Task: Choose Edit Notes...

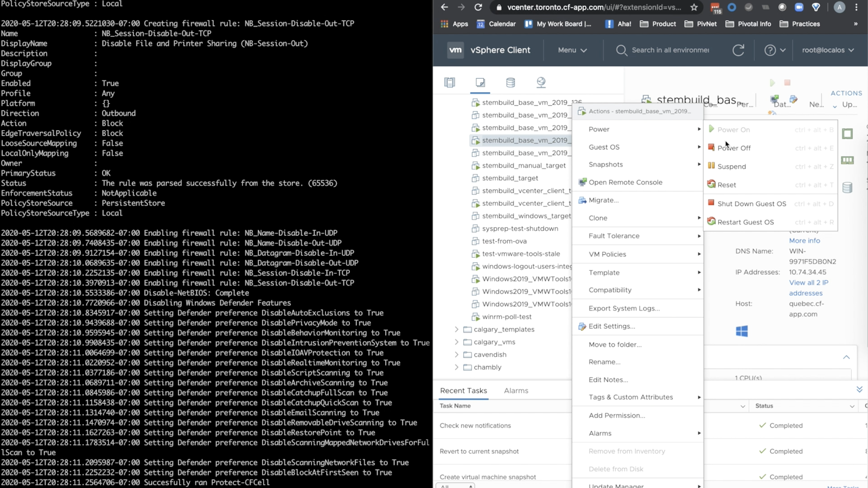Action: coord(638,380)
